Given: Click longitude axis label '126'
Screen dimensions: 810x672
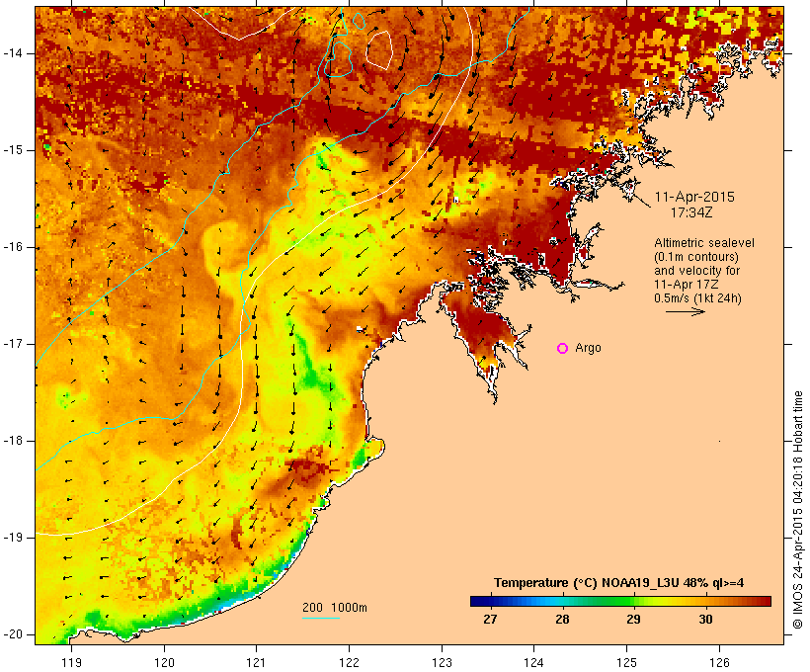Looking at the screenshot, I should [719, 662].
